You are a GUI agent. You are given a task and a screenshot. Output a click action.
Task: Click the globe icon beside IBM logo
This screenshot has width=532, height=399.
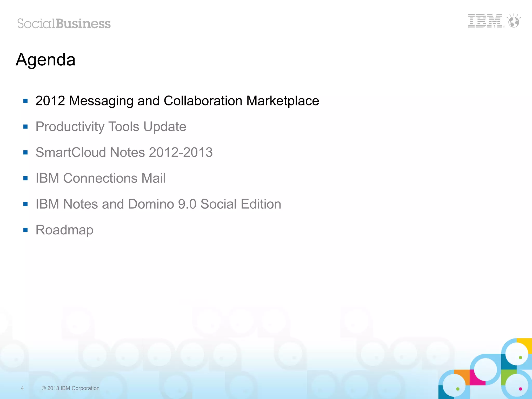514,21
